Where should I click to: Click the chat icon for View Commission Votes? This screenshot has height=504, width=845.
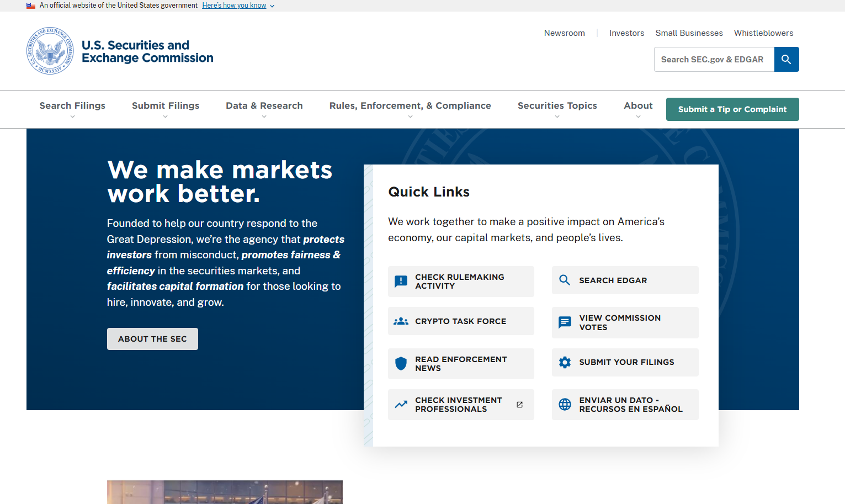(565, 322)
